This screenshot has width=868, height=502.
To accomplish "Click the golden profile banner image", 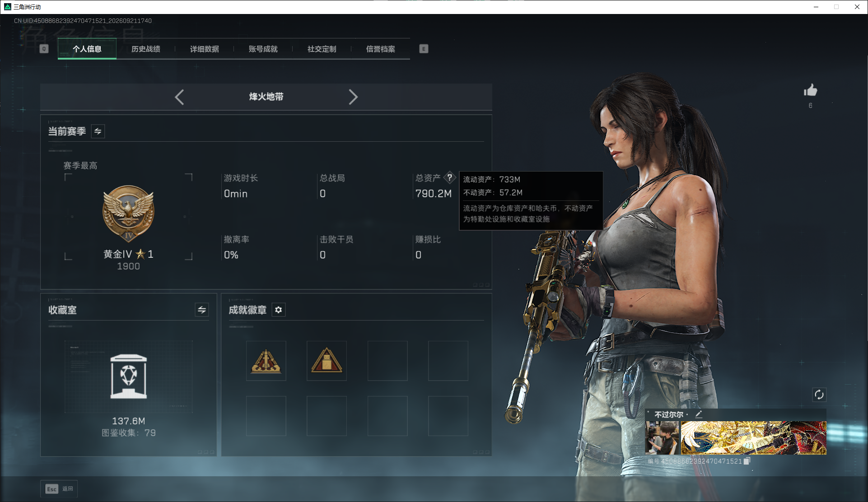I will [753, 437].
